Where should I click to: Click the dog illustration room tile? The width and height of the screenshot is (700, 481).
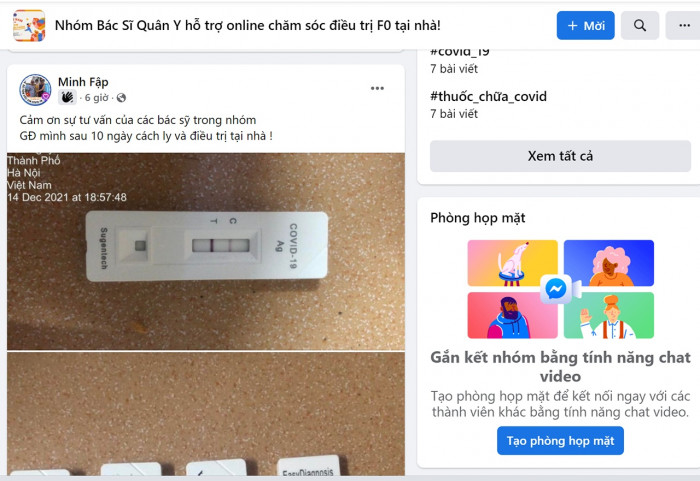tap(512, 263)
